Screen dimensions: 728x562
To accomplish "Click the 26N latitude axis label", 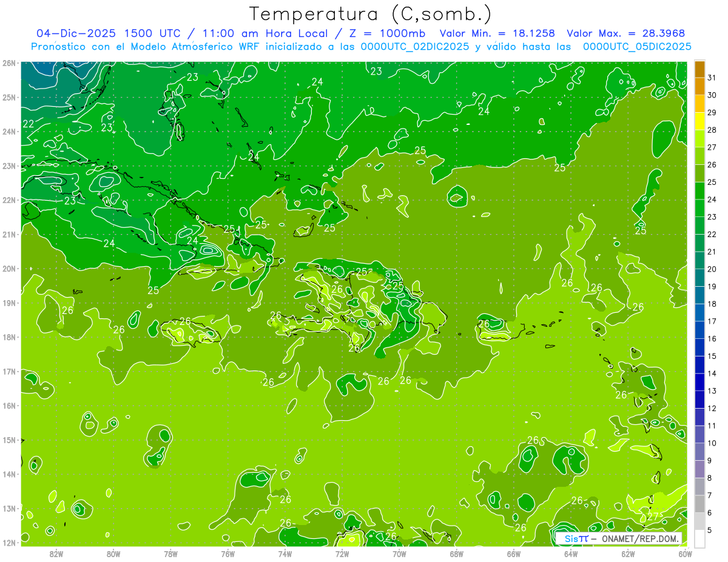I will tap(8, 63).
